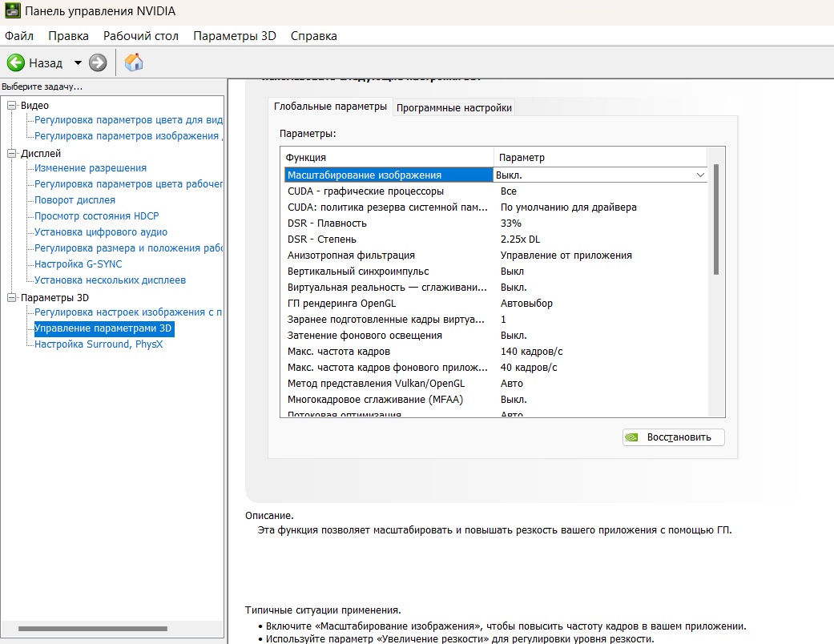This screenshot has height=644, width=834.
Task: Select Макс. частота кадров фонового приложения row
Action: pos(496,368)
